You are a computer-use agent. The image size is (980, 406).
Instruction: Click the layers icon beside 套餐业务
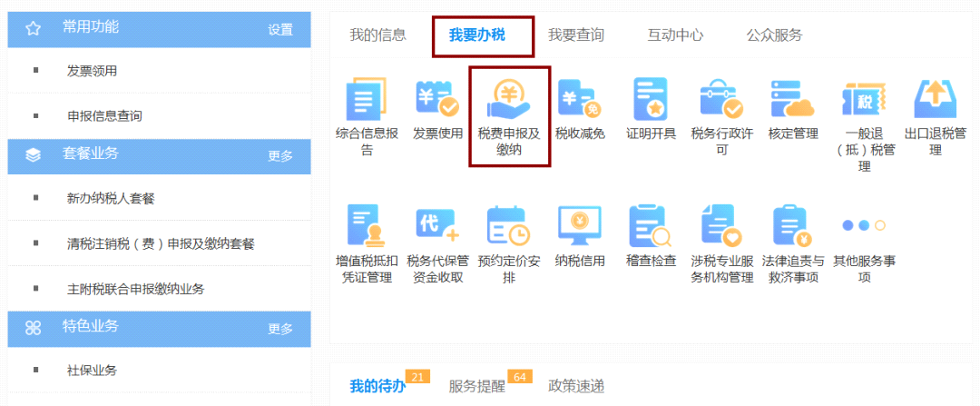coord(34,155)
